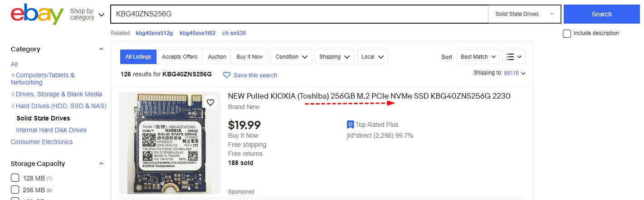This screenshot has height=200, width=644.
Task: Go back to Hard Drives category
Action: (59, 106)
